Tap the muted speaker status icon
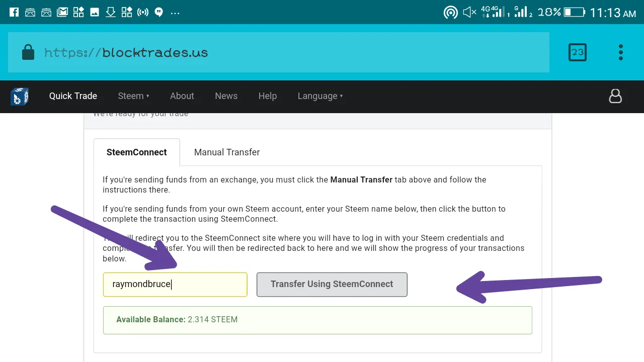The width and height of the screenshot is (644, 362). [x=469, y=12]
